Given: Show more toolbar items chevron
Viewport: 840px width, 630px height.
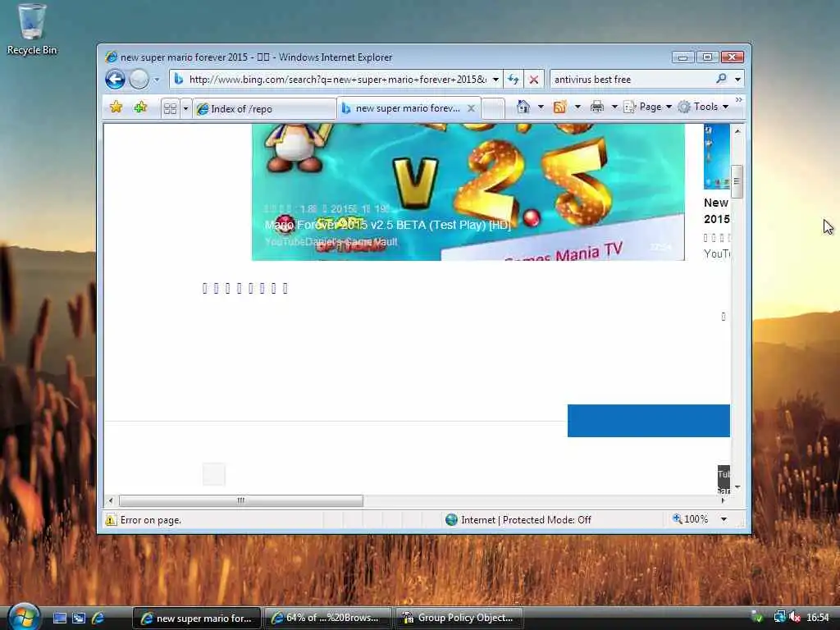Looking at the screenshot, I should [739, 100].
